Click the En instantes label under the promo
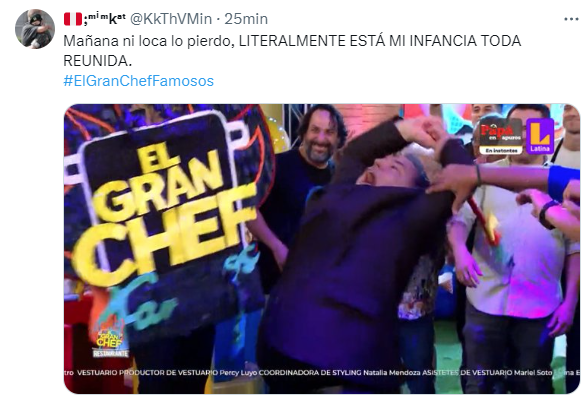Screen dimensions: 587x408 point(501,150)
